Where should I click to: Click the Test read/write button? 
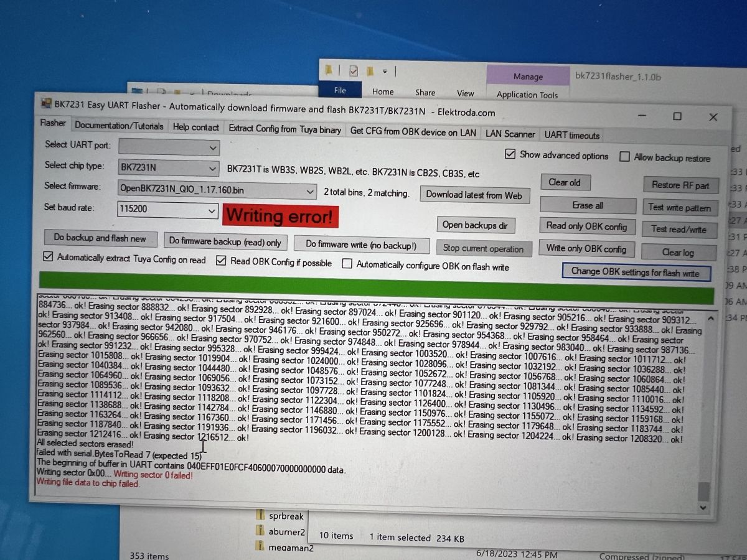[x=679, y=230]
